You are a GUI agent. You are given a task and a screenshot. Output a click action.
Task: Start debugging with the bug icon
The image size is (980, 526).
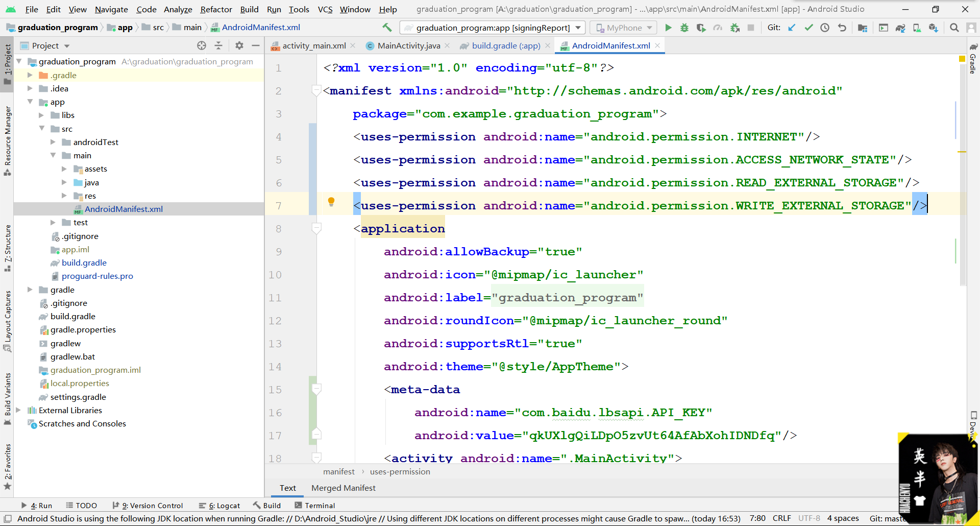[x=684, y=28]
